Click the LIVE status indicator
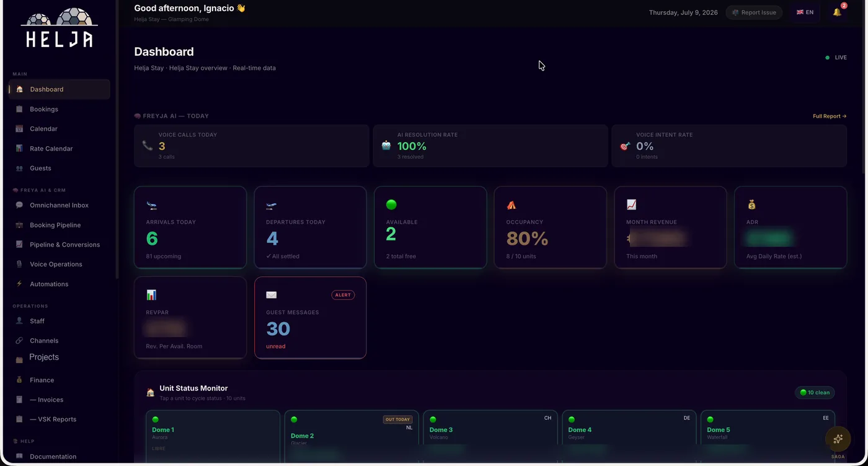 tap(836, 58)
